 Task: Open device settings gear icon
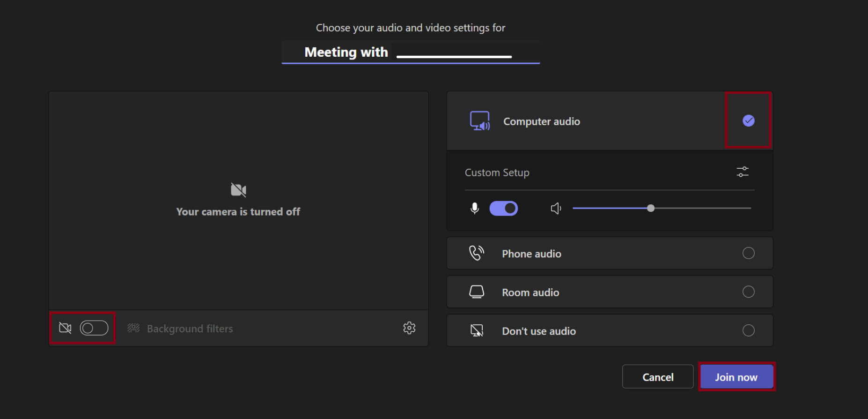[x=409, y=328]
